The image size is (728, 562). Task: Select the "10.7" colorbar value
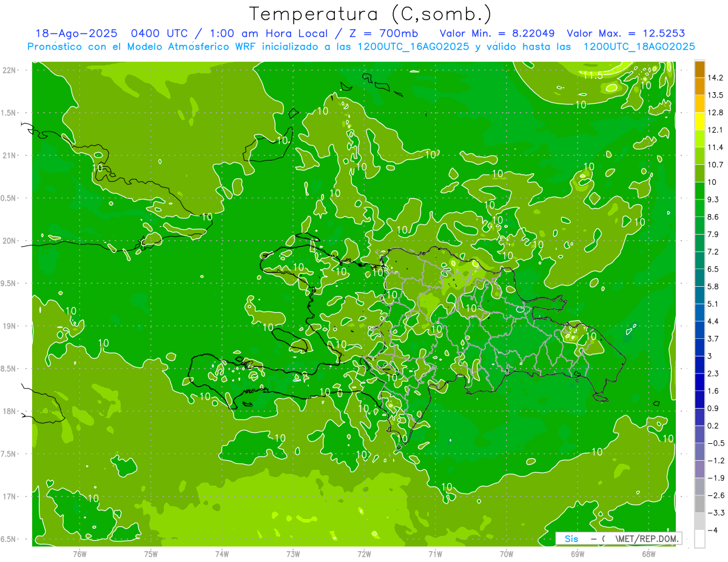(716, 165)
